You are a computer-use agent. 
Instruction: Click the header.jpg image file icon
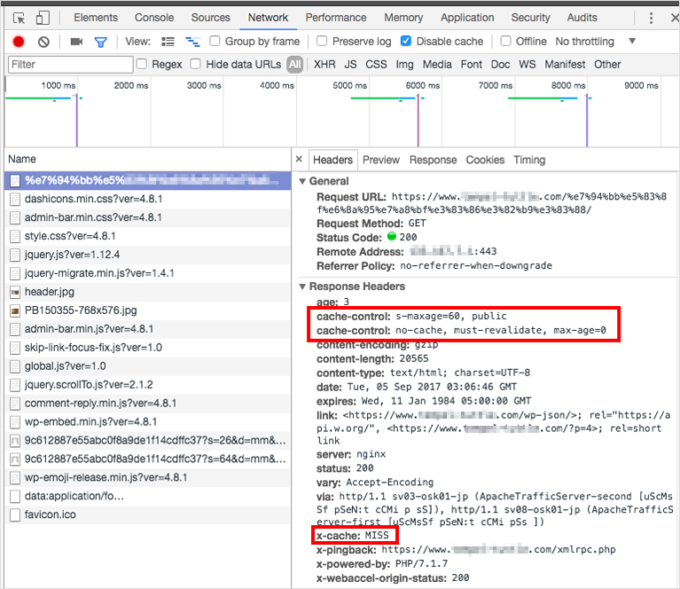pyautogui.click(x=15, y=292)
